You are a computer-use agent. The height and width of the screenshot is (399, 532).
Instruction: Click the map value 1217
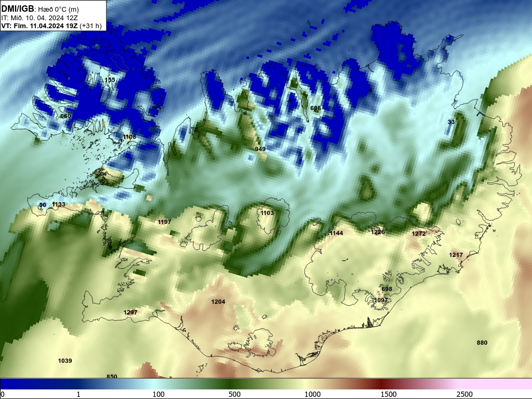(456, 255)
